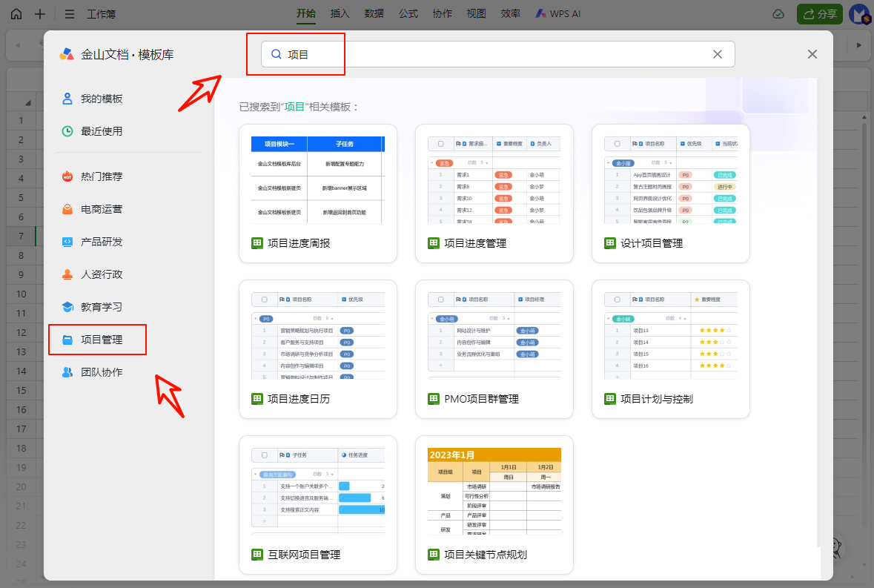The width and height of the screenshot is (874, 588).
Task: Select 项目管理 category in the sidebar
Action: click(x=102, y=340)
